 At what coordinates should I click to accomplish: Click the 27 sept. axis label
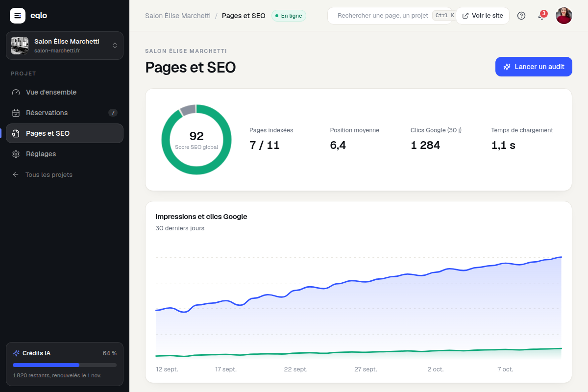pos(366,369)
